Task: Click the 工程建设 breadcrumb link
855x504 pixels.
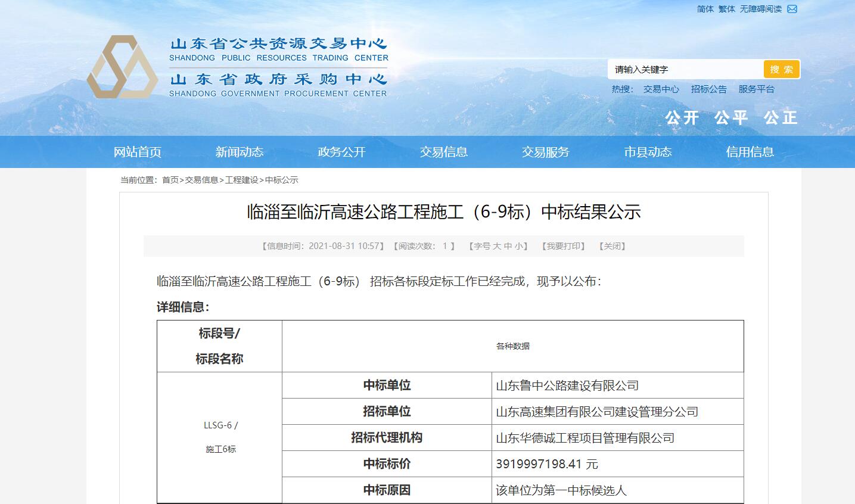Action: [240, 180]
